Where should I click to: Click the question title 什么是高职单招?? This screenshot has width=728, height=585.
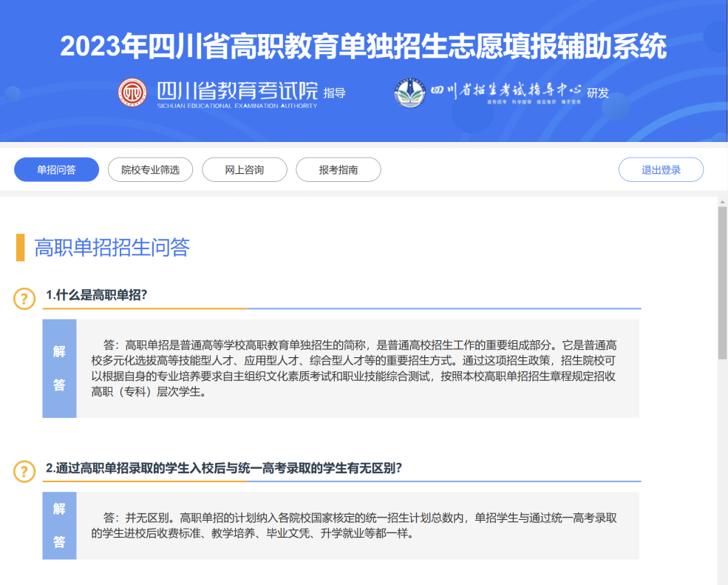pos(97,295)
